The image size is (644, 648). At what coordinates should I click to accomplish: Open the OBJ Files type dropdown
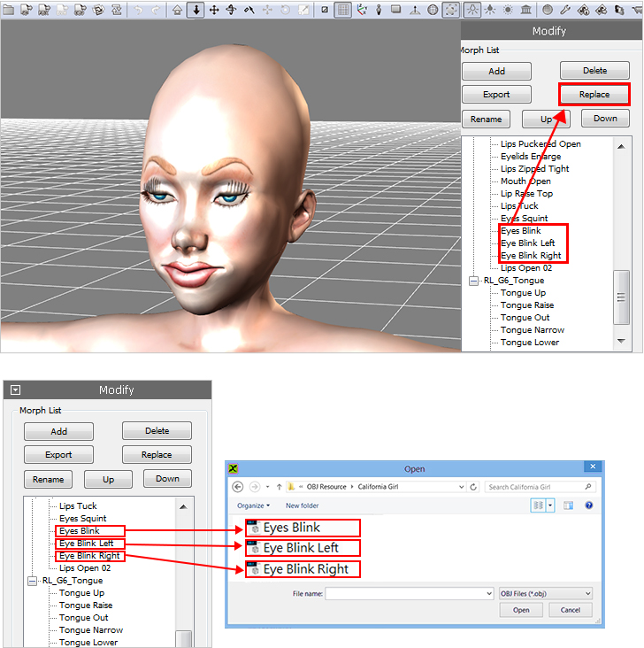point(545,594)
